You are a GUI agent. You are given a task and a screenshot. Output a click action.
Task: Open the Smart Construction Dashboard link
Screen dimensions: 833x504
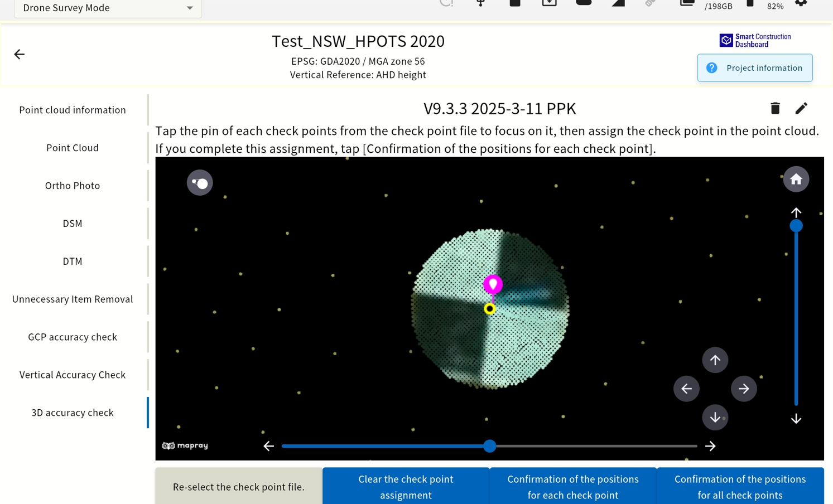click(755, 40)
